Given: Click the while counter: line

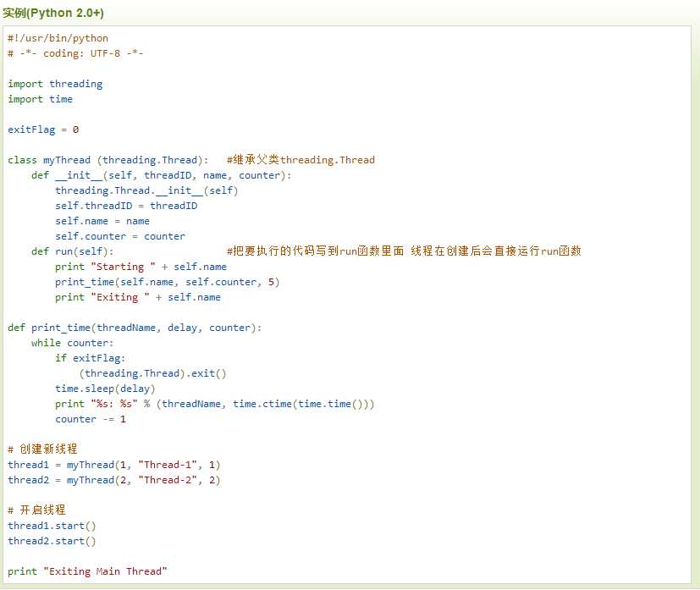Looking at the screenshot, I should pos(71,343).
